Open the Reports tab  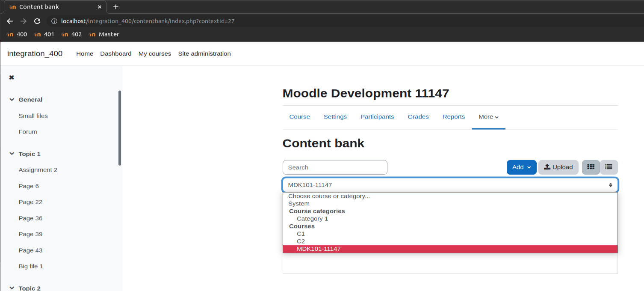tap(454, 117)
